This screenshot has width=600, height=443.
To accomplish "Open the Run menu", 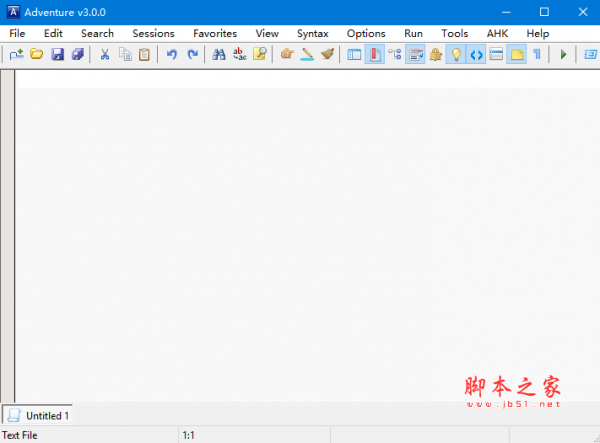I will (414, 34).
